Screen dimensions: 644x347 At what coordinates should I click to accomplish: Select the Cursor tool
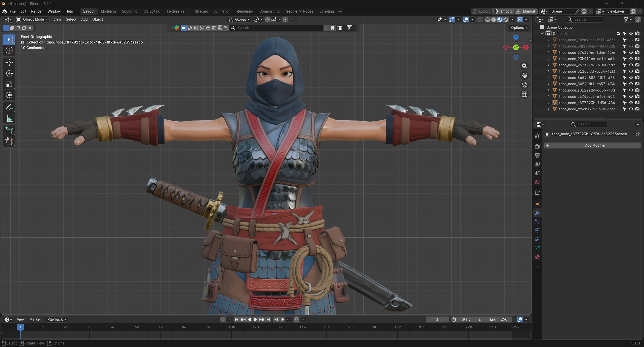pos(9,50)
